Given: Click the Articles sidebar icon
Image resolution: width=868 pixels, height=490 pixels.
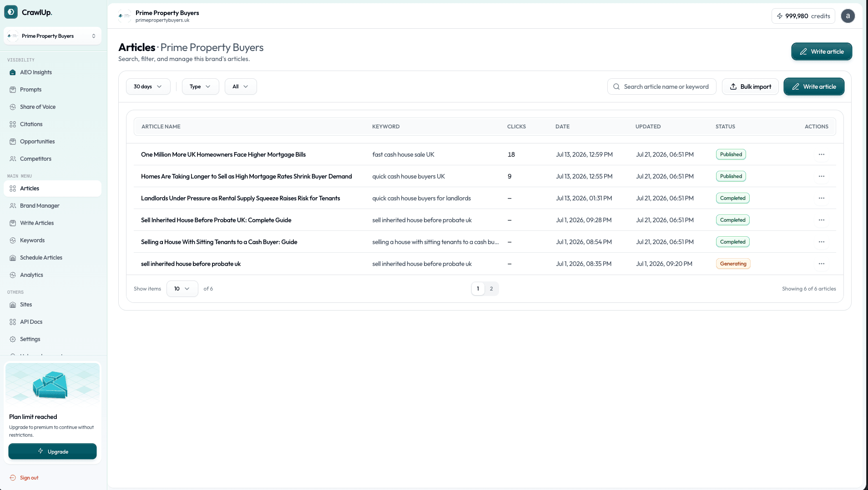Looking at the screenshot, I should 13,189.
